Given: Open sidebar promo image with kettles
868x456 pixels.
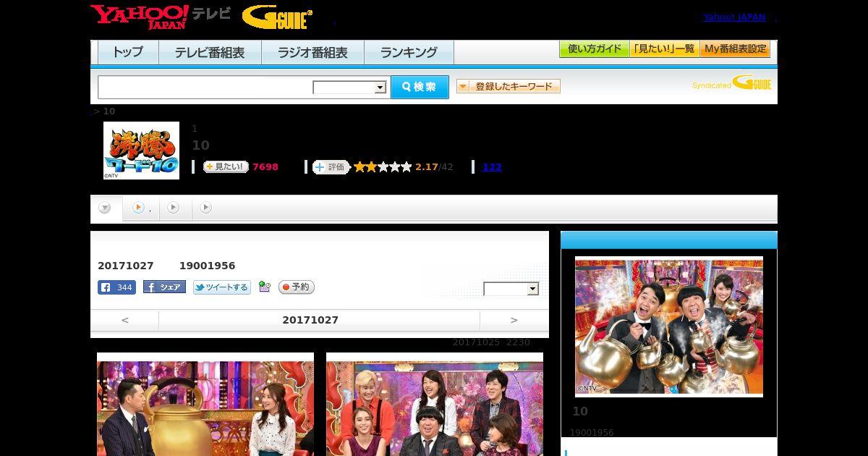Looking at the screenshot, I should (x=669, y=326).
